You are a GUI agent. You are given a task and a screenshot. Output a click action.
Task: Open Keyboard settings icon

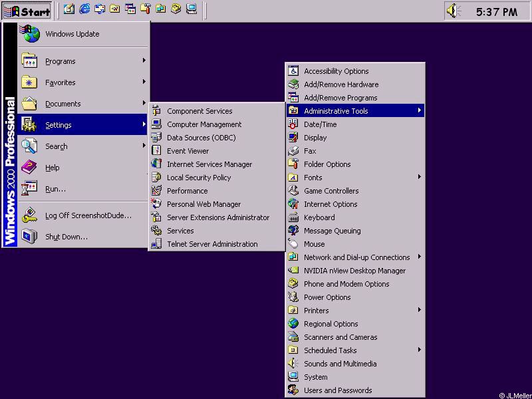click(293, 217)
